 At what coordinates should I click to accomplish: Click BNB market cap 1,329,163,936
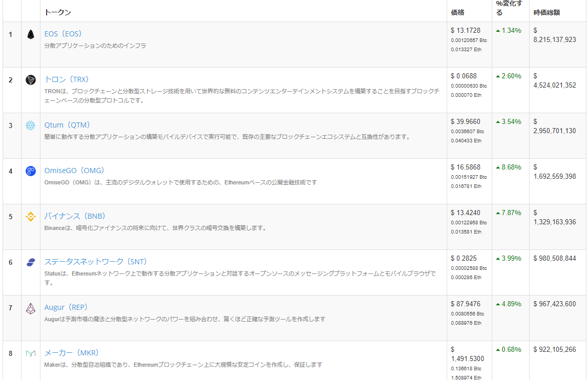[x=555, y=222]
